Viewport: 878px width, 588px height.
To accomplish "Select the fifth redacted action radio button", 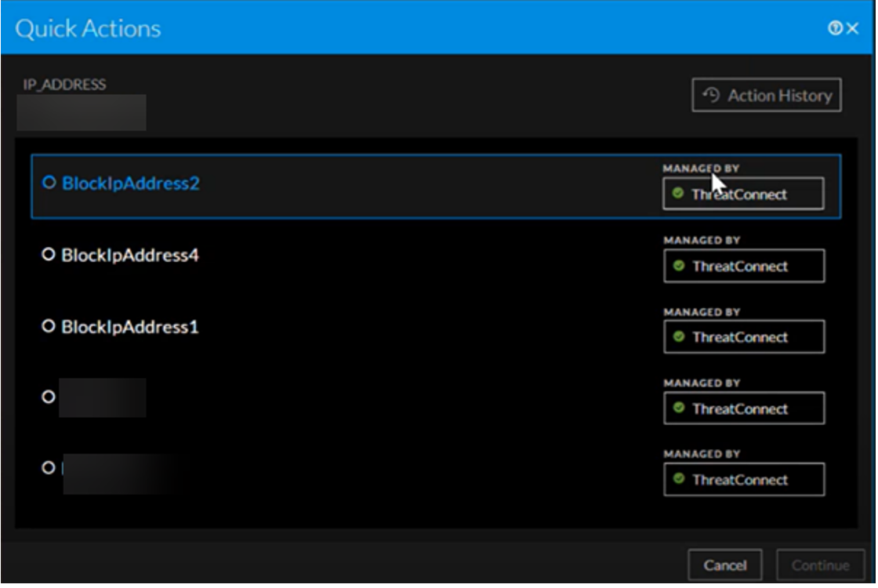I will (x=49, y=468).
